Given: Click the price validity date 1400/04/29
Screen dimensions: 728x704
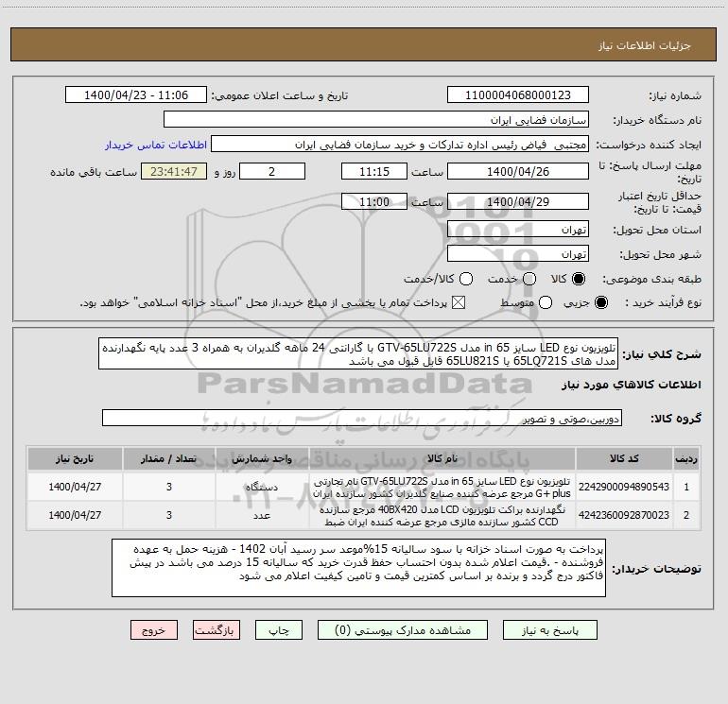Looking at the screenshot, I should 518,201.
